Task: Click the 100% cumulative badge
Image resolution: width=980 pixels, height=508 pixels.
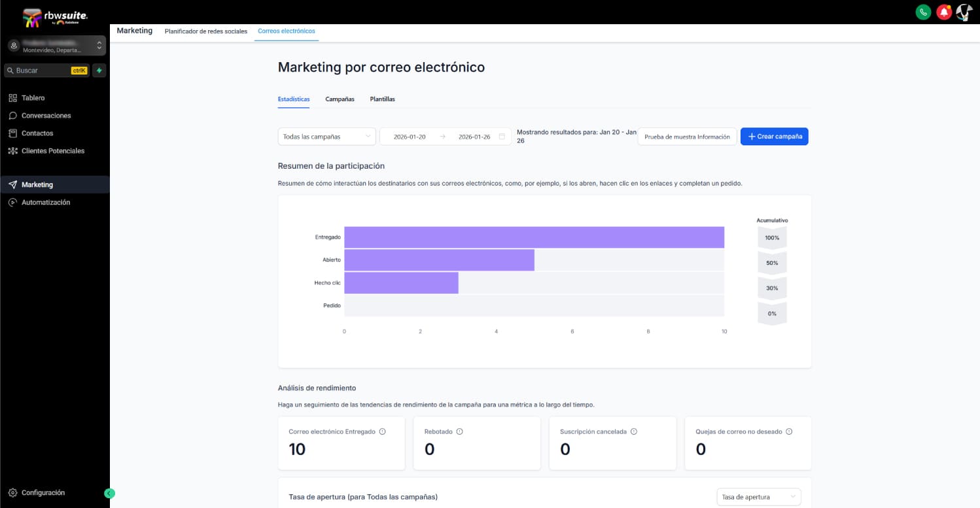Action: pyautogui.click(x=772, y=238)
